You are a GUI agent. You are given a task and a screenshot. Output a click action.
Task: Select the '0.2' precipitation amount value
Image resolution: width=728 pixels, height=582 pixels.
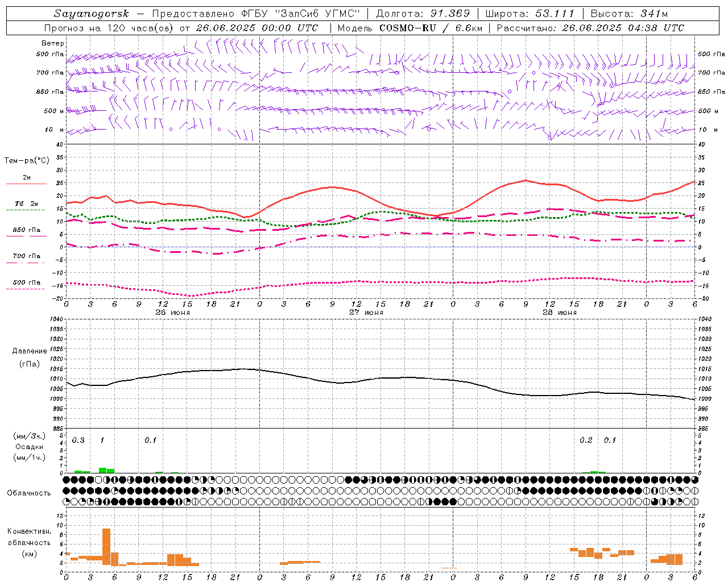click(x=586, y=440)
